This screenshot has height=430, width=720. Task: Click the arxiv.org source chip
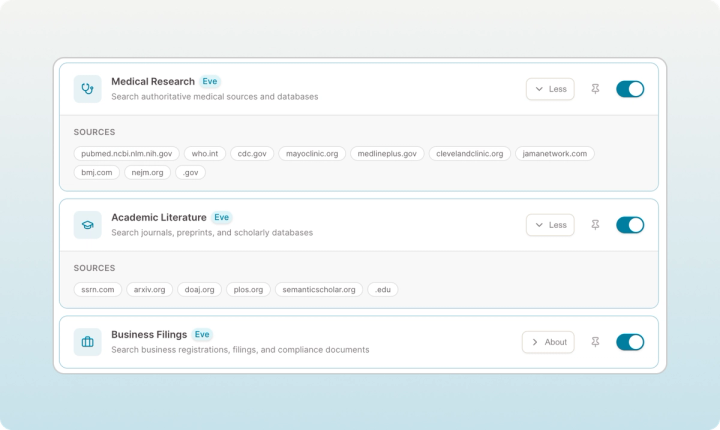click(x=149, y=289)
